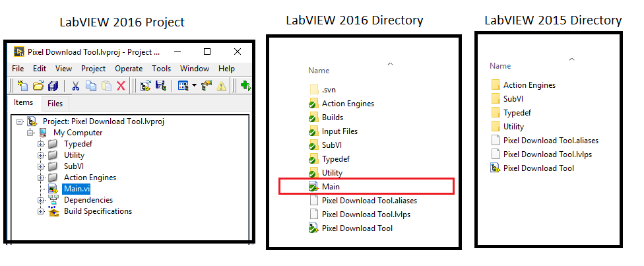This screenshot has height=266, width=644.
Task: Click the Save Project tree icon
Action: click(x=160, y=86)
